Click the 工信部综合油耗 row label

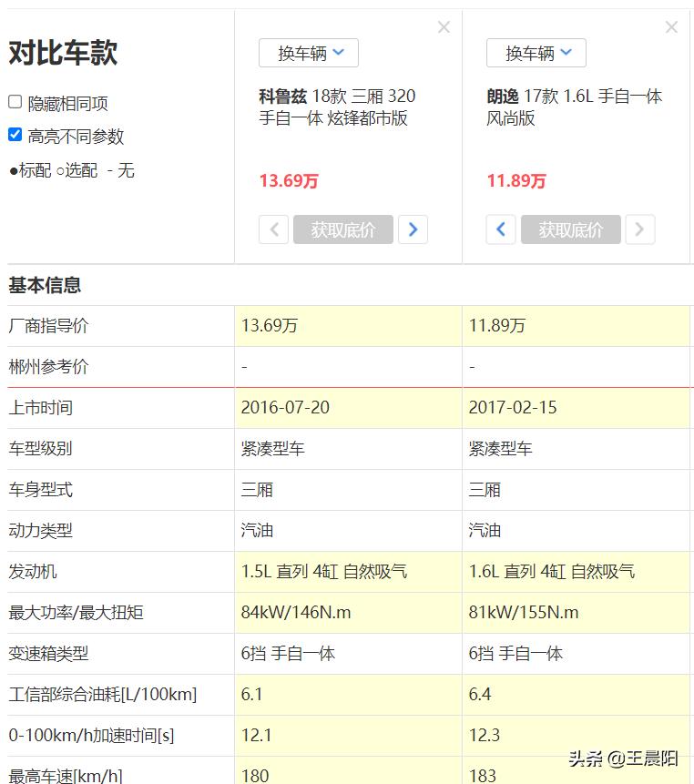103,695
